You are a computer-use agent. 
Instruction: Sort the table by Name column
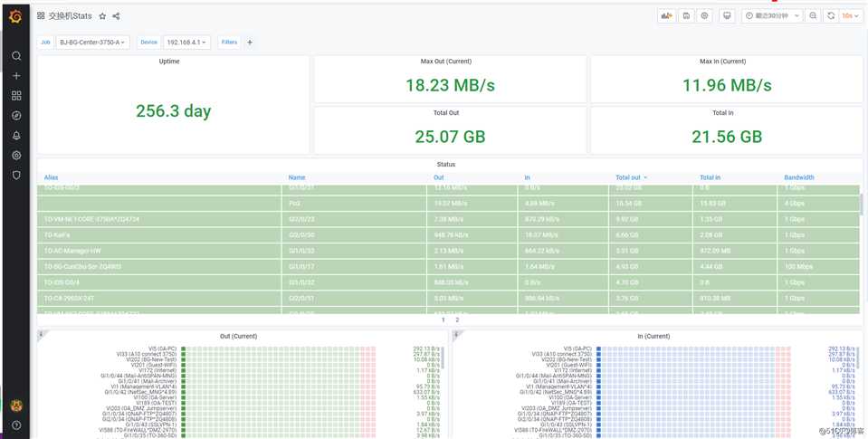pos(297,177)
